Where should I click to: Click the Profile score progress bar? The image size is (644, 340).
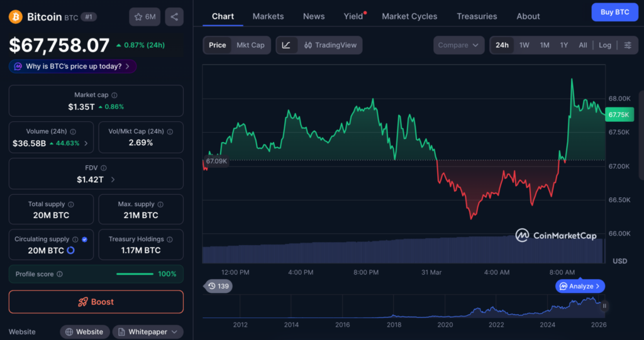(x=135, y=274)
